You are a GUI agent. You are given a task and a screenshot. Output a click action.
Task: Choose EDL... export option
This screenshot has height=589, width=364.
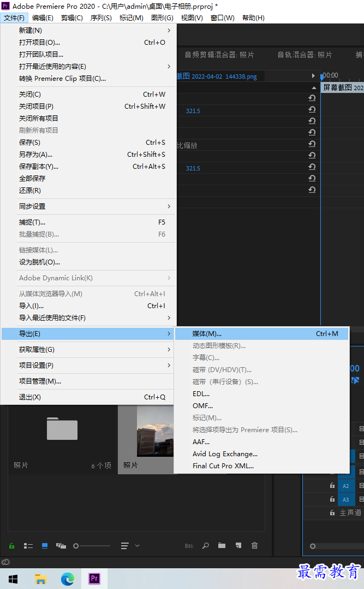click(x=261, y=393)
